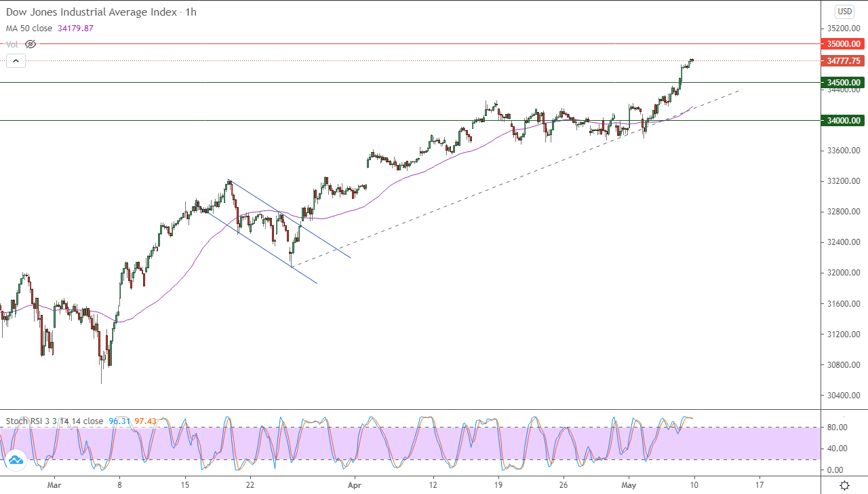Click the MA value 34179.87
This screenshot has width=868, height=494.
(x=76, y=28)
